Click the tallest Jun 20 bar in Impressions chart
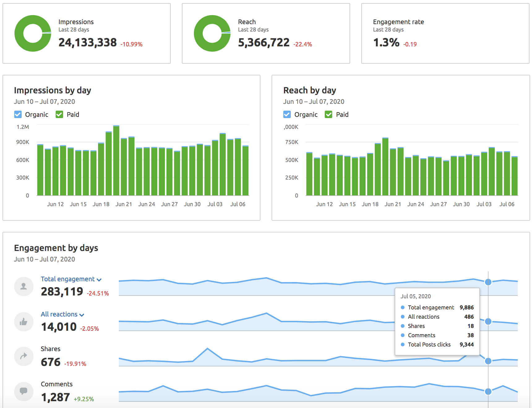Viewport: 532px width, 408px height. (x=116, y=160)
